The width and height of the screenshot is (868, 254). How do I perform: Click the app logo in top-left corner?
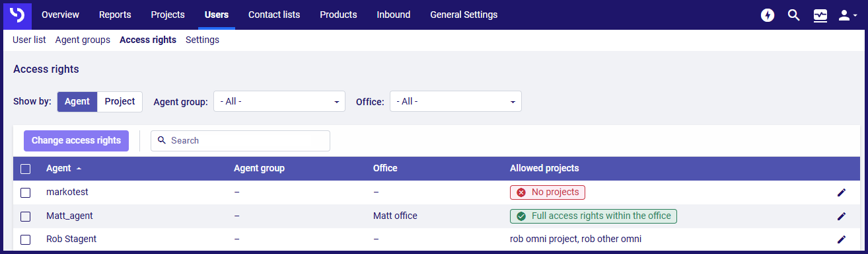(17, 15)
